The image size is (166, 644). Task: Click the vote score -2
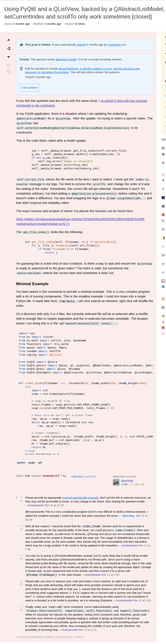pos(9,49)
